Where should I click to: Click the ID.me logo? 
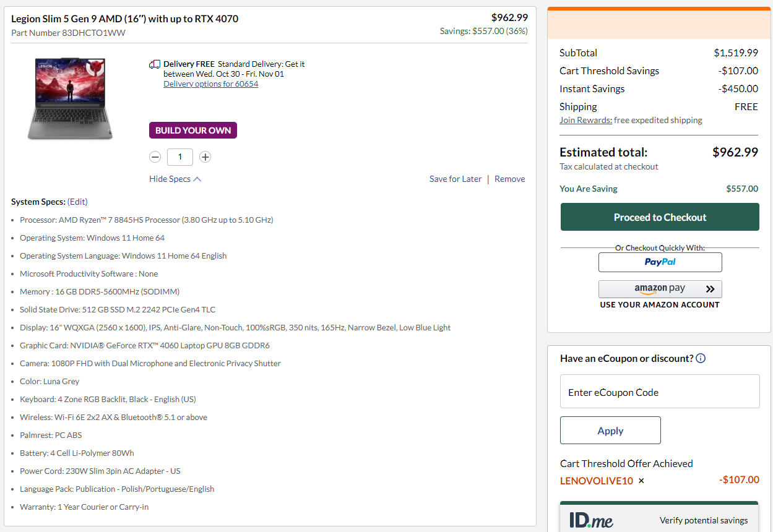[x=591, y=520]
